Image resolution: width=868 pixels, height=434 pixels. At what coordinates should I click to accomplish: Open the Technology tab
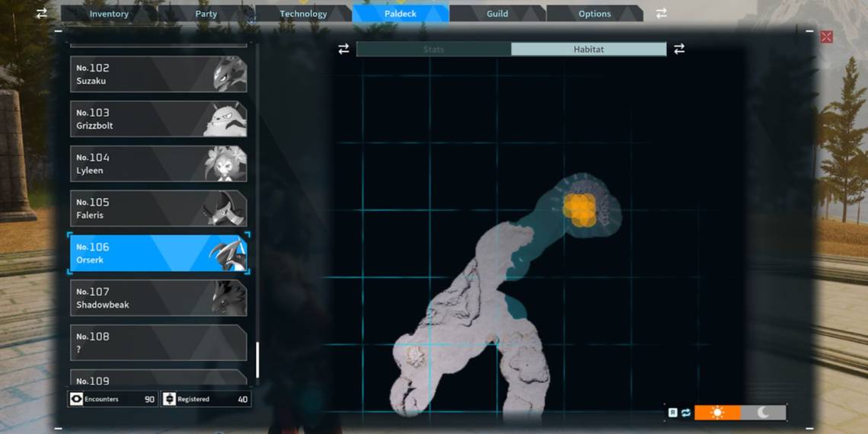pos(303,14)
